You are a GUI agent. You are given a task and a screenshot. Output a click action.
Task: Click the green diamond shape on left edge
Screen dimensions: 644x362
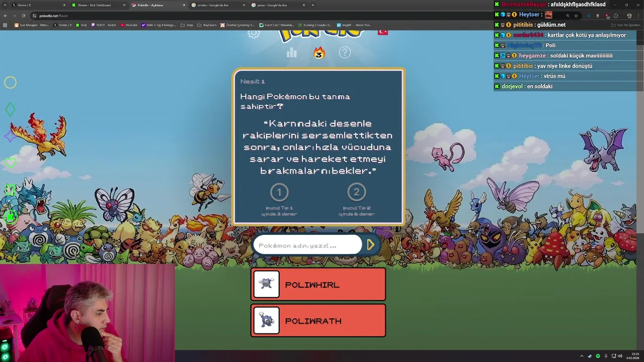[10, 110]
